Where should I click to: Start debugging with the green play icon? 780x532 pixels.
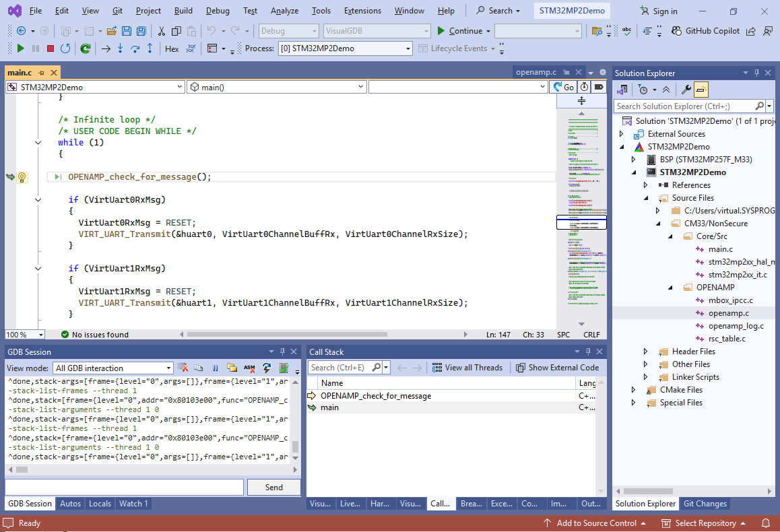point(20,48)
